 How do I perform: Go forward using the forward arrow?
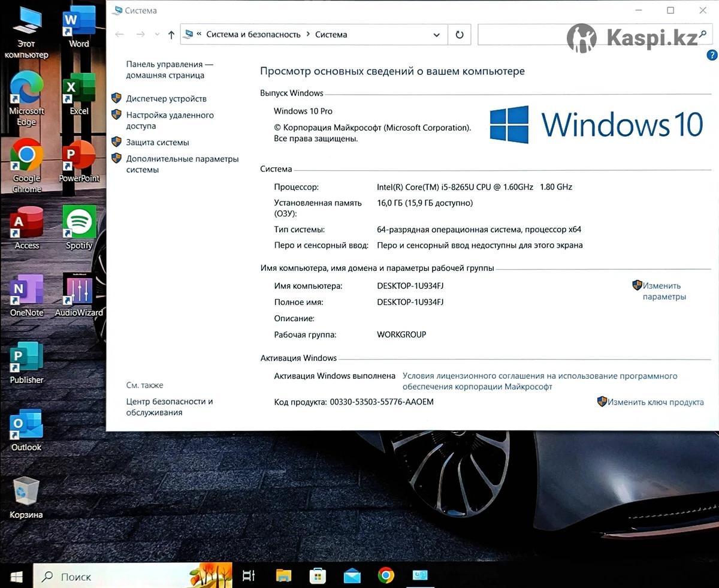141,35
